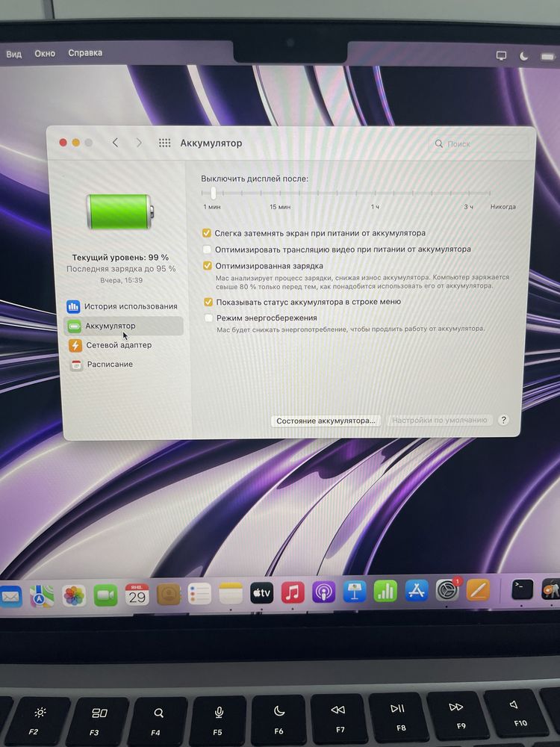Viewport: 560px width, 747px height.
Task: Go forward with the right chevron
Action: tap(139, 143)
